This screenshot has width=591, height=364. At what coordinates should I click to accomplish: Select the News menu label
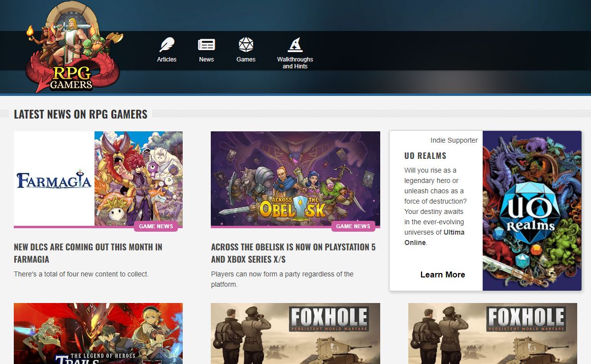[x=206, y=60]
